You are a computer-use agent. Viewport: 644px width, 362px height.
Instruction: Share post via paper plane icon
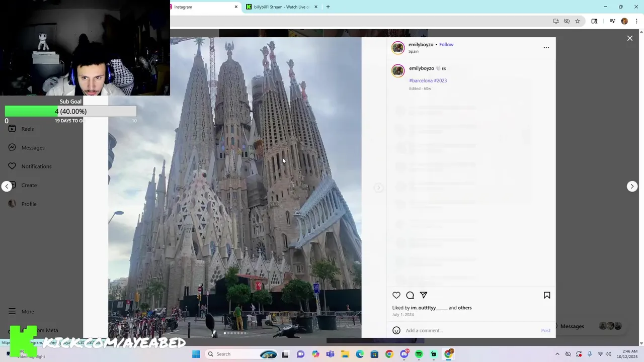(424, 295)
